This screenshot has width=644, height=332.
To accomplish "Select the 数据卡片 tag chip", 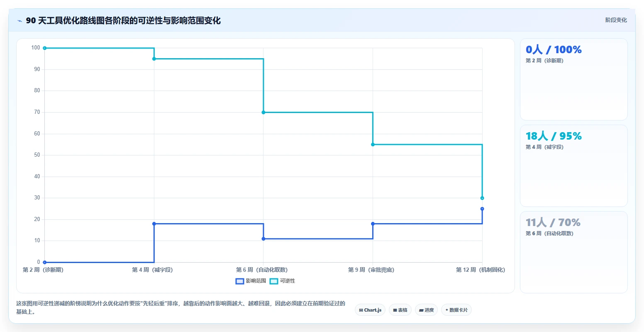I will coord(456,310).
